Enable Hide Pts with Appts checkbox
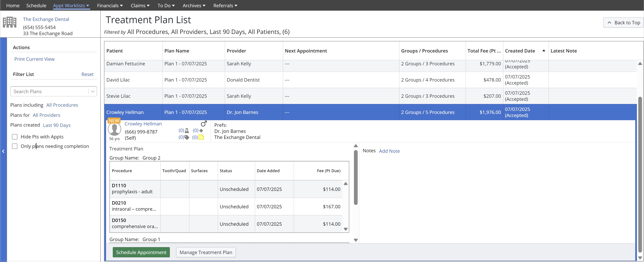644x262 pixels. coord(15,137)
